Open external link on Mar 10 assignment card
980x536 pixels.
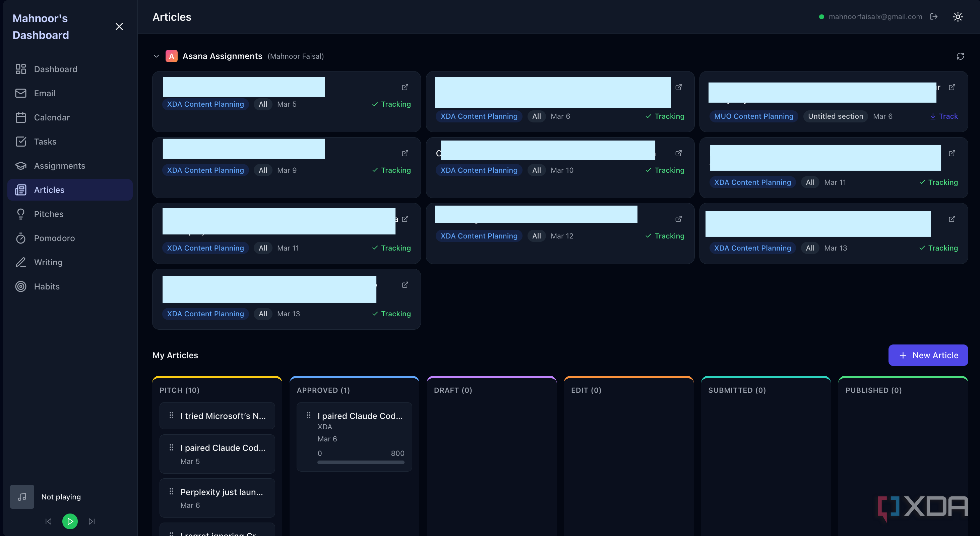(x=678, y=153)
